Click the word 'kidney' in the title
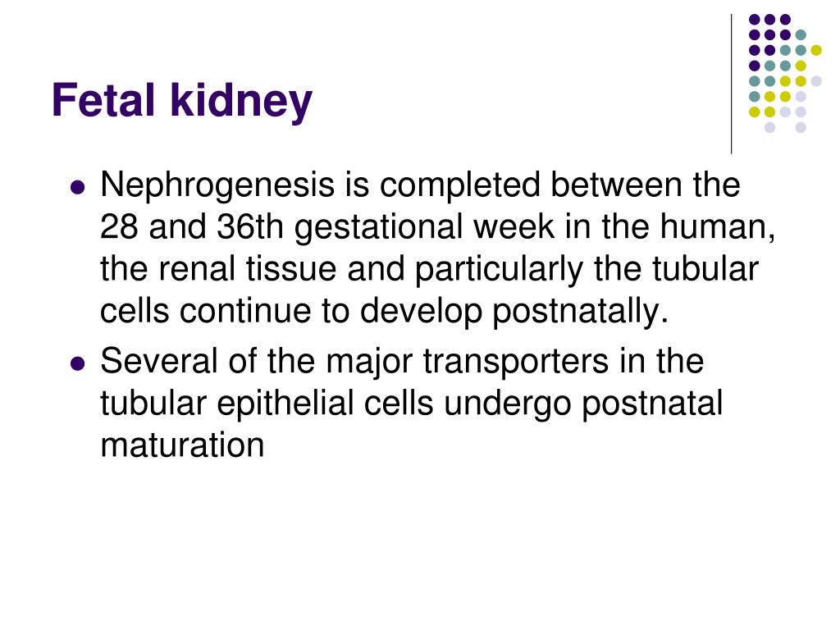 coord(242,102)
